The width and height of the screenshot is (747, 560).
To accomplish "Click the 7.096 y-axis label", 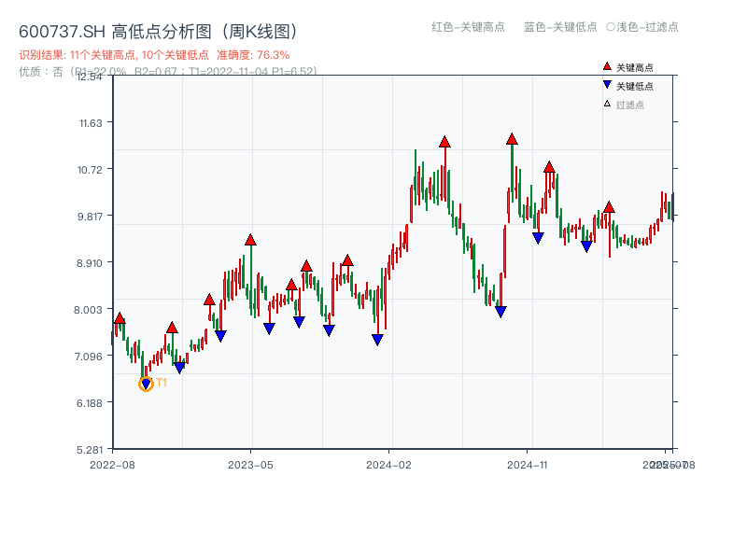I will (x=89, y=357).
